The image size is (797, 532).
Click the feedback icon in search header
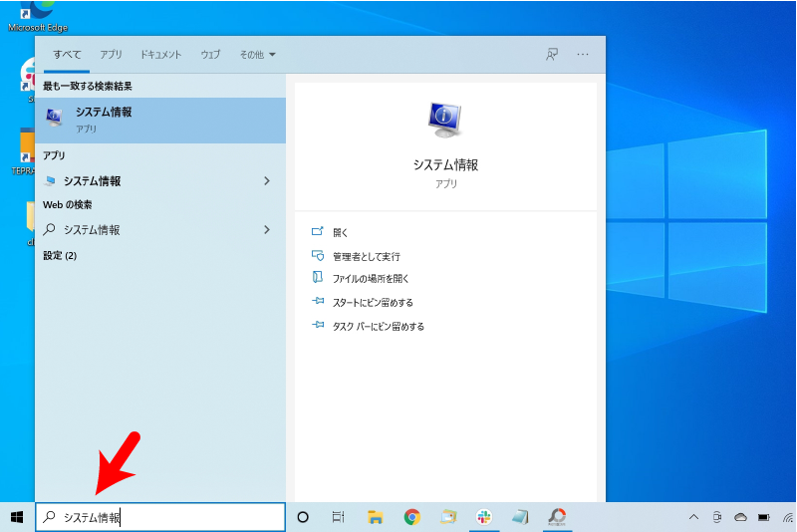click(x=552, y=55)
